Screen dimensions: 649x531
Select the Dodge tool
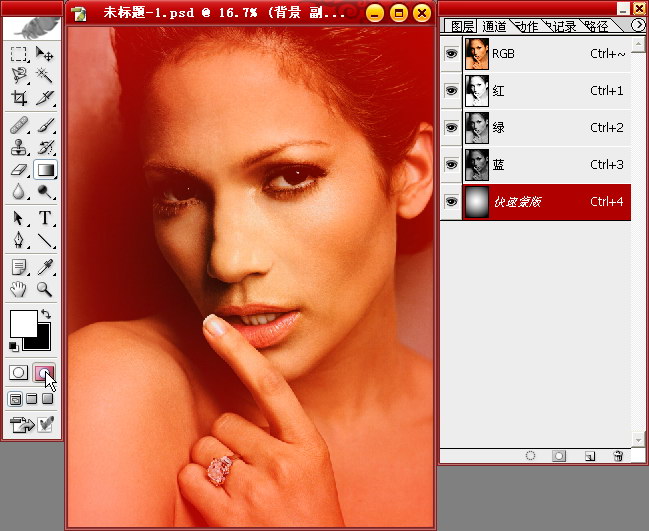coord(44,192)
